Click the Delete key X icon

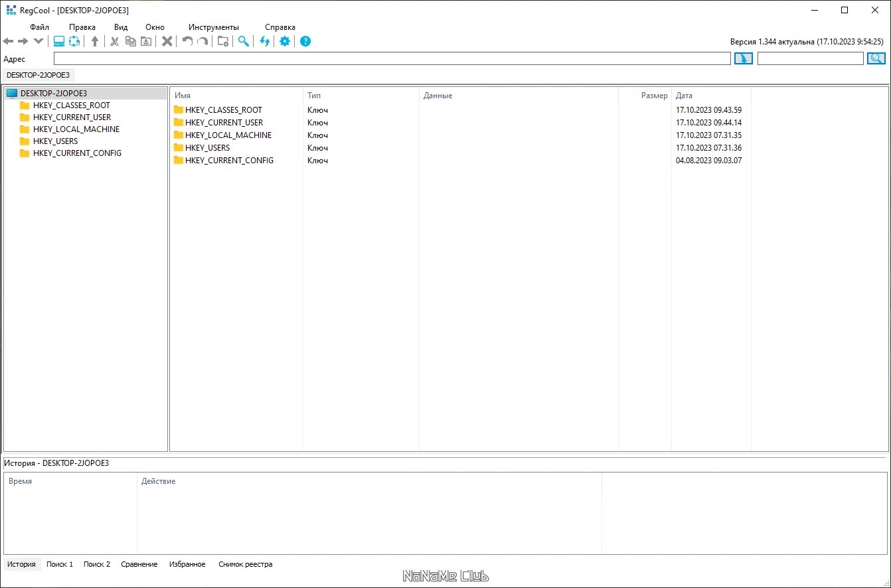166,41
